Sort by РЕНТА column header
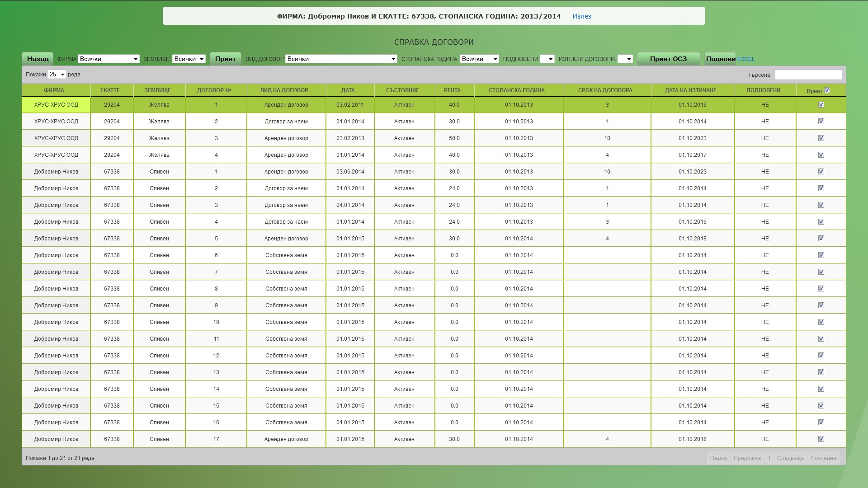 click(454, 90)
